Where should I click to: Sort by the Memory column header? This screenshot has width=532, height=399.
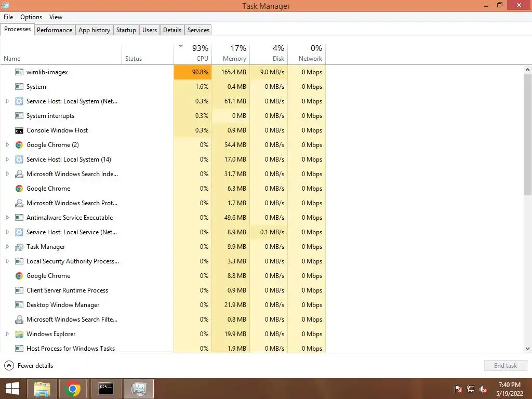(231, 54)
